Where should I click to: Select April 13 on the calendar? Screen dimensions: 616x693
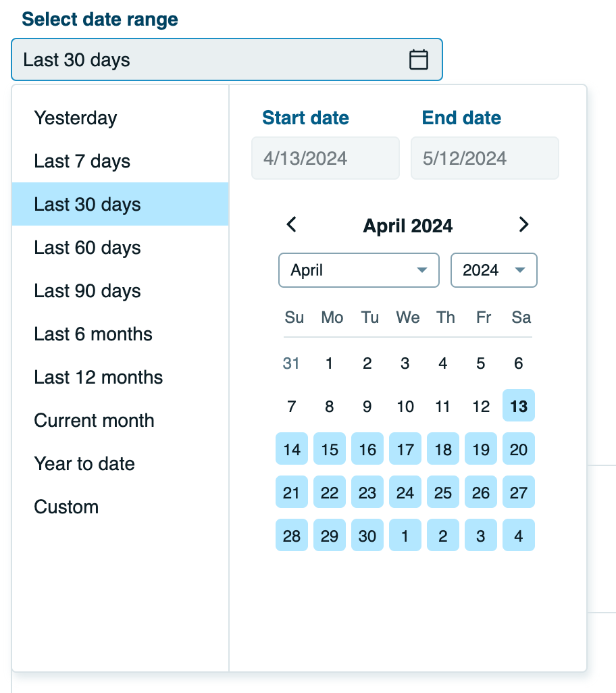coord(518,406)
